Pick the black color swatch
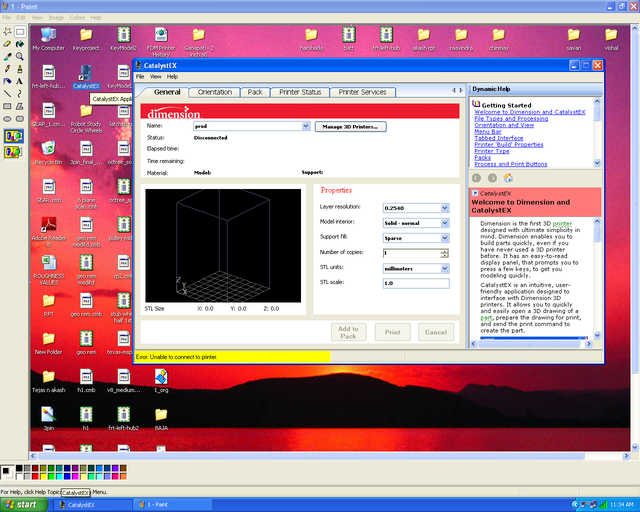This screenshot has width=640, height=512. point(19,468)
